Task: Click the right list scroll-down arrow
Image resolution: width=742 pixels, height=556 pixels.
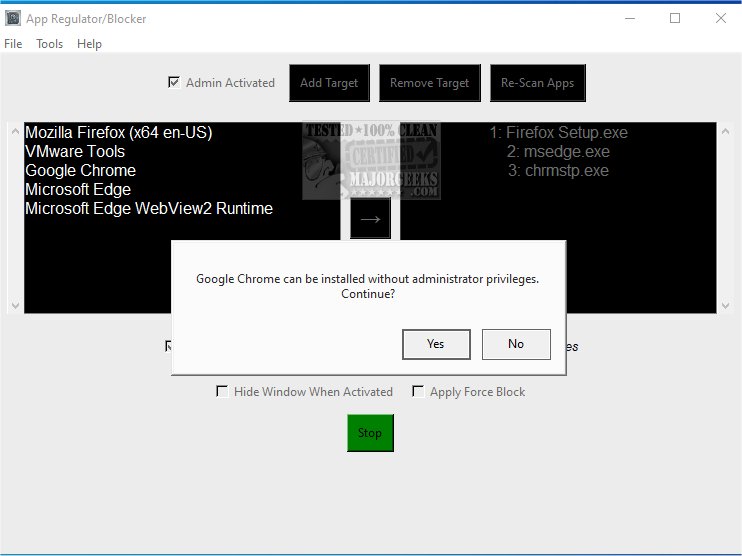Action: tap(725, 305)
